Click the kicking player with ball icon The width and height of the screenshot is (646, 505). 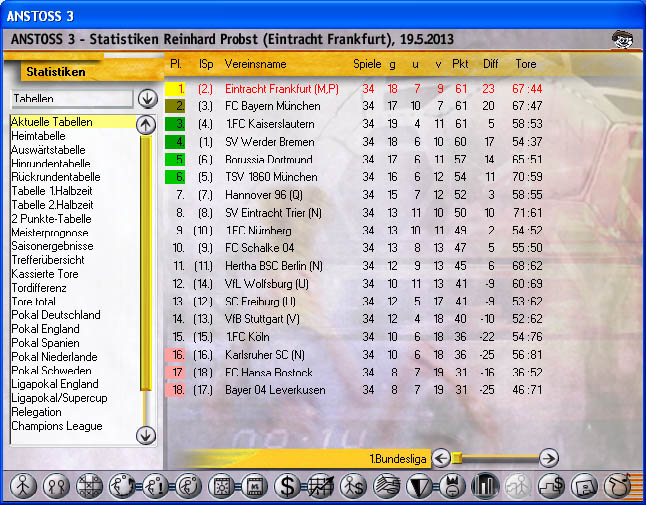188,486
